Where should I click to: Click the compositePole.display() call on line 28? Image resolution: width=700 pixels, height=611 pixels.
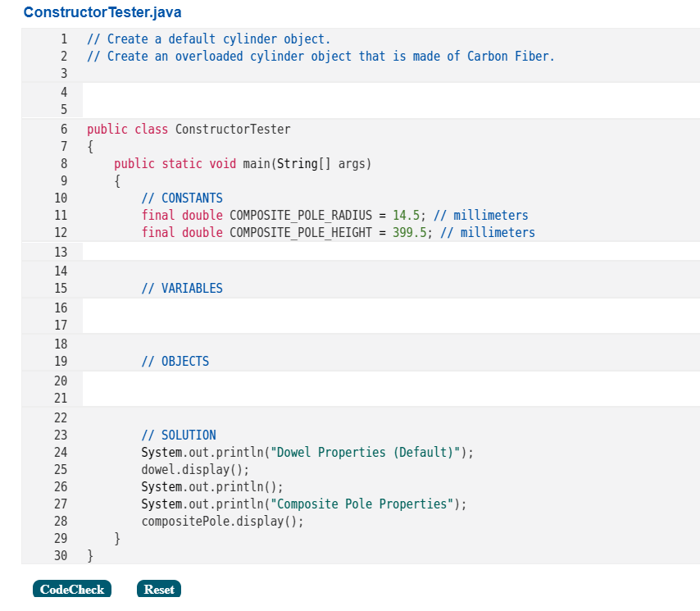click(x=225, y=521)
